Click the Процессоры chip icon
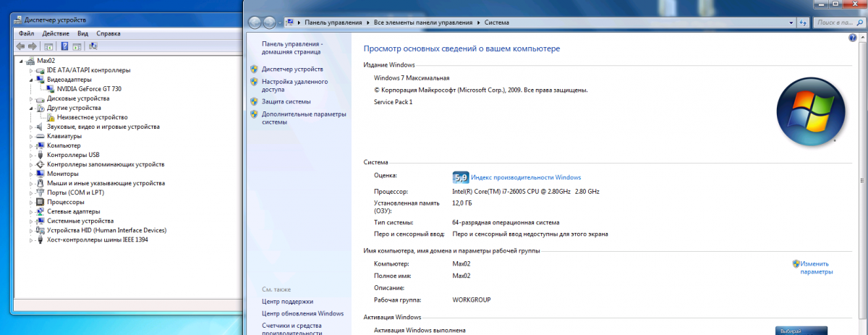The height and width of the screenshot is (335, 868). 41,202
